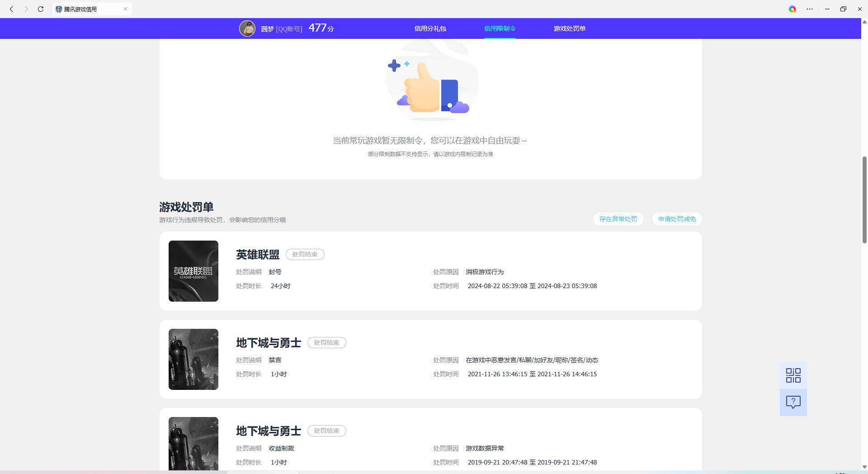Close the 腾讯游戏信用 browser tab

(x=125, y=9)
